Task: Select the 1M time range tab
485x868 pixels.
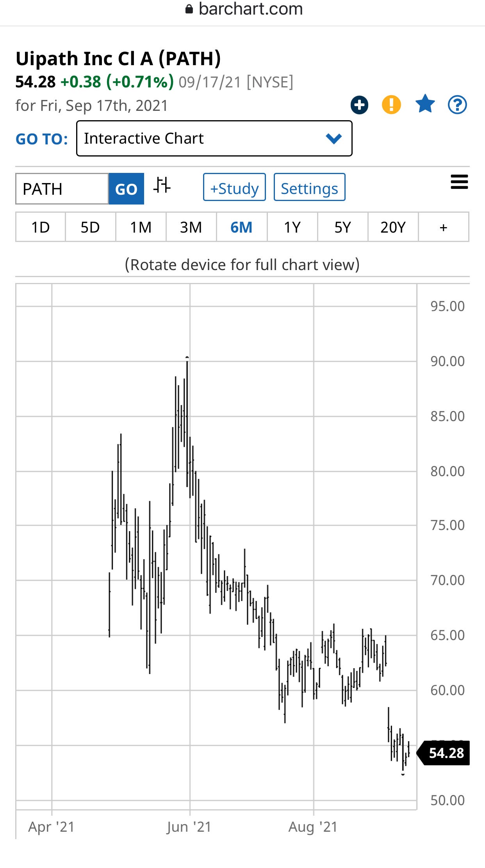Action: click(141, 227)
